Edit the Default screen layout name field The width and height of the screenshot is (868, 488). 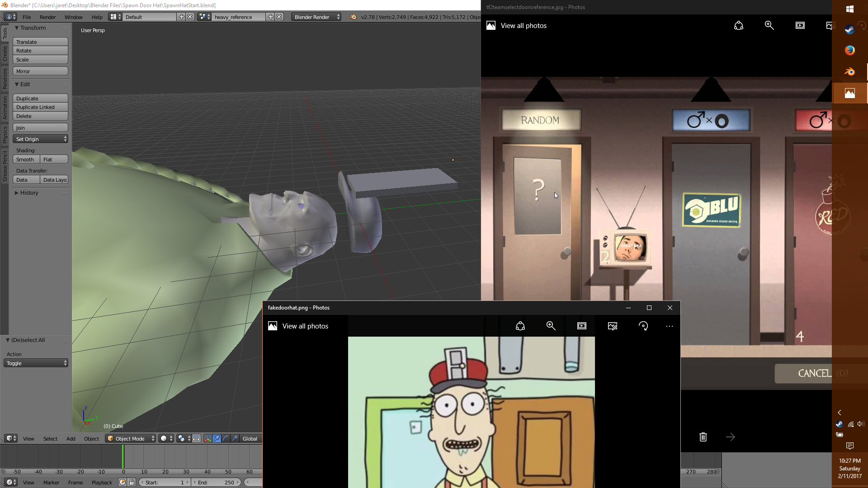click(150, 17)
